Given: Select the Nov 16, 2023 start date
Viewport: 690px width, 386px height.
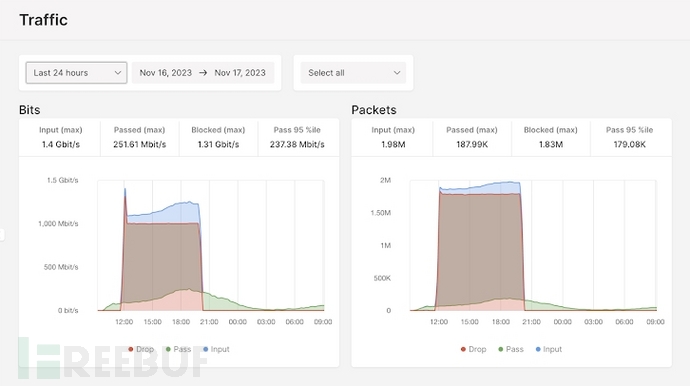Looking at the screenshot, I should coord(165,73).
